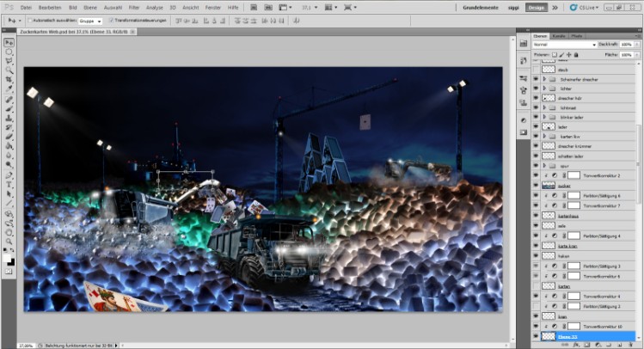Select the Move tool in the toolbox

click(9, 41)
